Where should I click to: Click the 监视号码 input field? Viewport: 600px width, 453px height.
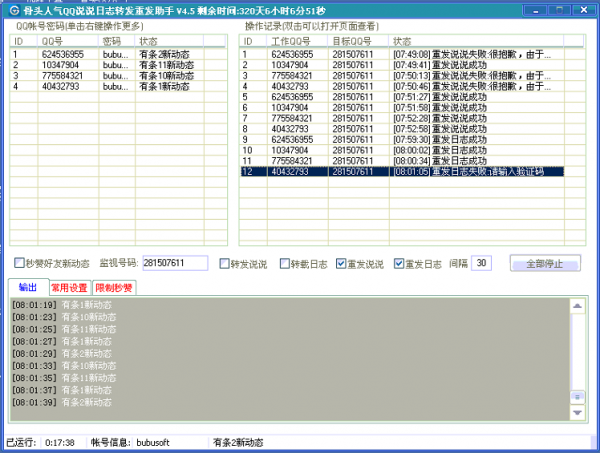pyautogui.click(x=175, y=263)
